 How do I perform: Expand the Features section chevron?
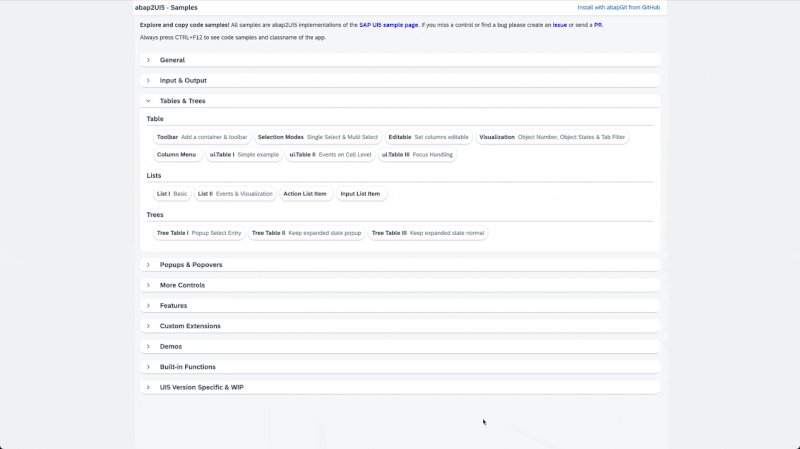click(148, 306)
